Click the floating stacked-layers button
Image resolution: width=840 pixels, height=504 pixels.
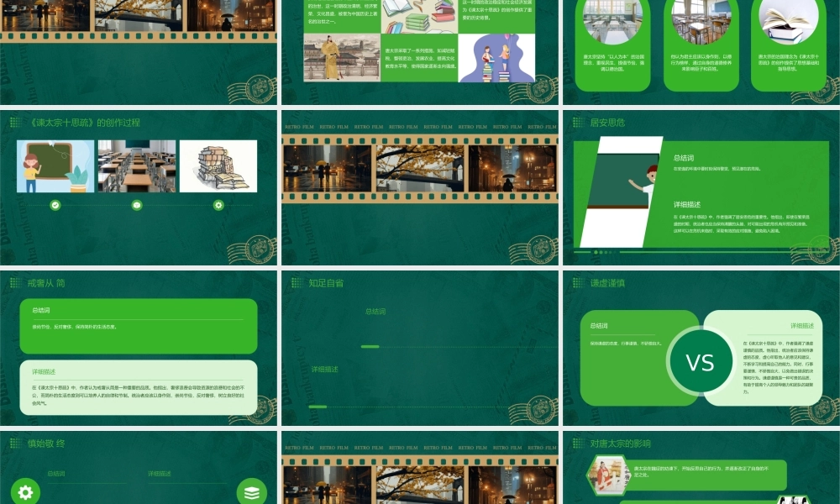(252, 491)
